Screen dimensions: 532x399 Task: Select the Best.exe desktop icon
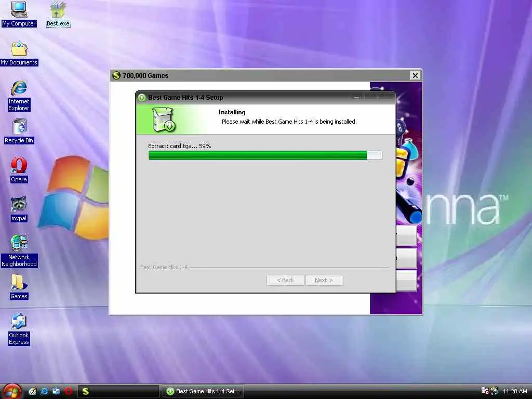pos(58,14)
